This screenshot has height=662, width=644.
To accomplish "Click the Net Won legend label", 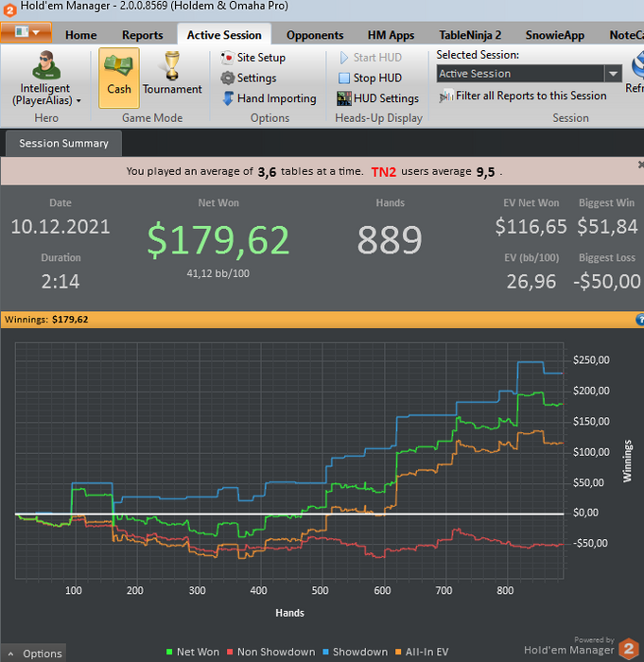I will [198, 652].
